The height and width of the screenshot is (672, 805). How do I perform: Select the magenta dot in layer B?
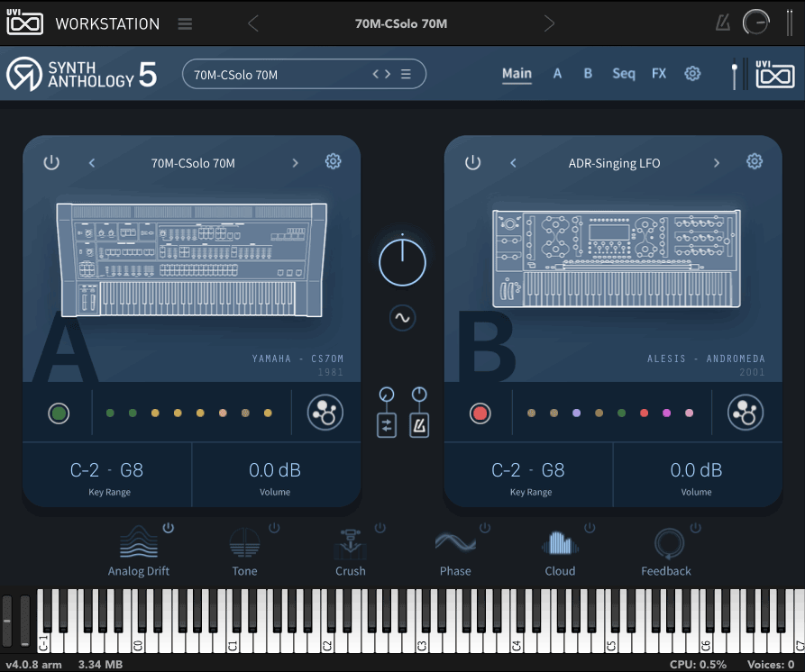click(x=666, y=413)
